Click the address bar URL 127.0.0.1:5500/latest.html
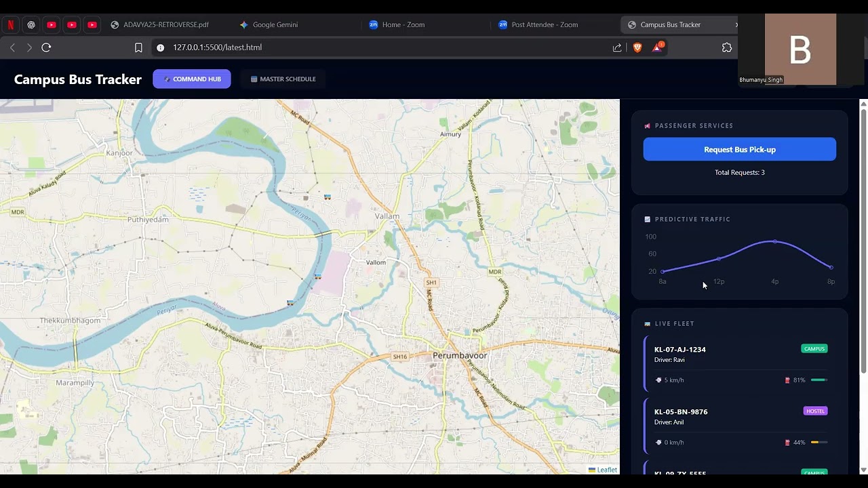Viewport: 868px width, 488px height. (217, 47)
